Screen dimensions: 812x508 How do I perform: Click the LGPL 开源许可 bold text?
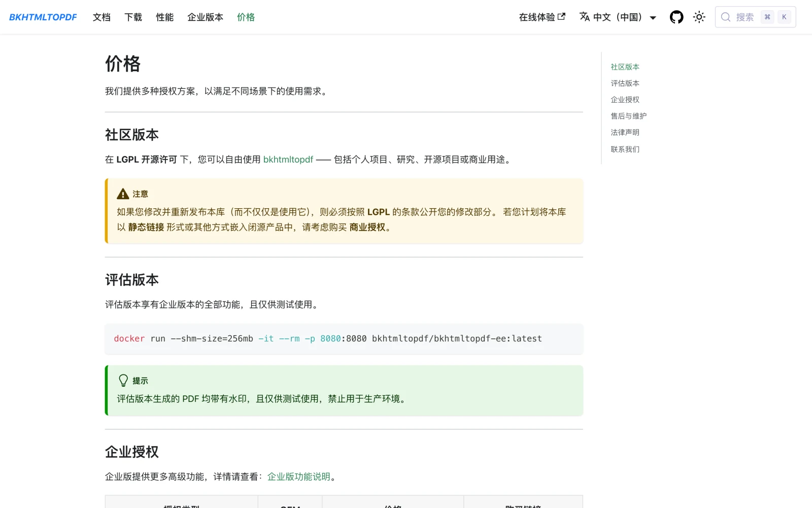(x=147, y=160)
